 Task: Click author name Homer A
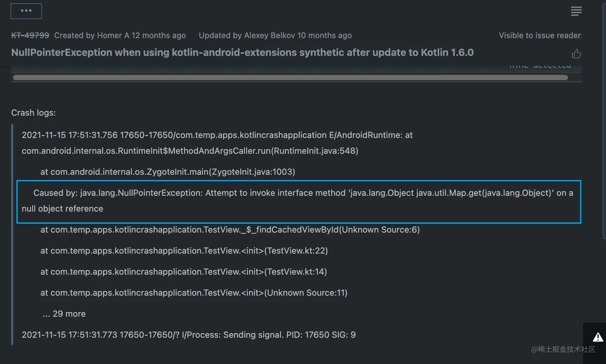coord(113,35)
